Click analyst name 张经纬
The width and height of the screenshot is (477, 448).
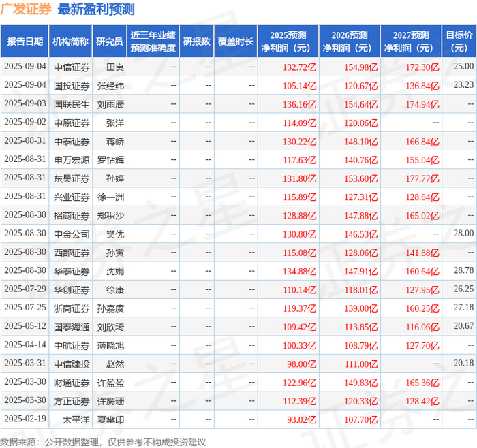(110, 86)
